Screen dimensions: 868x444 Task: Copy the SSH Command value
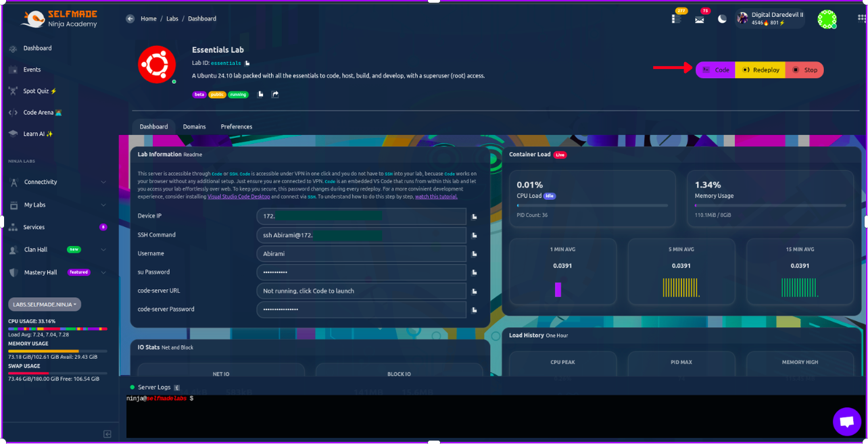pos(475,235)
